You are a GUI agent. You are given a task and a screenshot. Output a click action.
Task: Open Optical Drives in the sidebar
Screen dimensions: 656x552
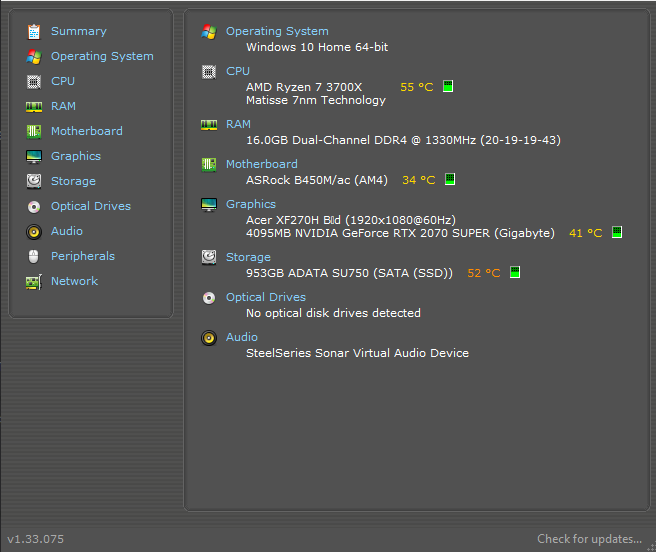coord(91,206)
